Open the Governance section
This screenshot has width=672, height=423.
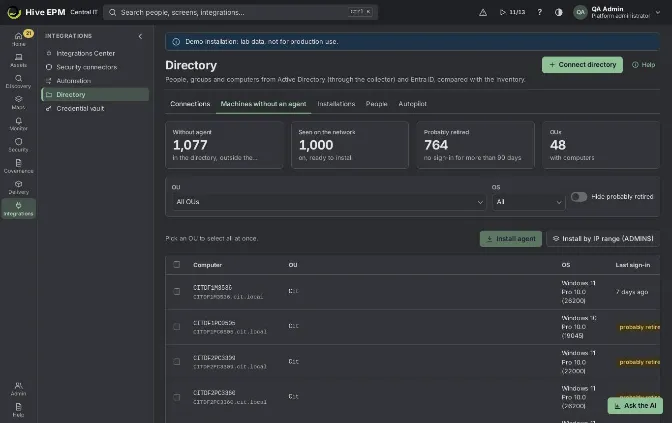pos(18,166)
